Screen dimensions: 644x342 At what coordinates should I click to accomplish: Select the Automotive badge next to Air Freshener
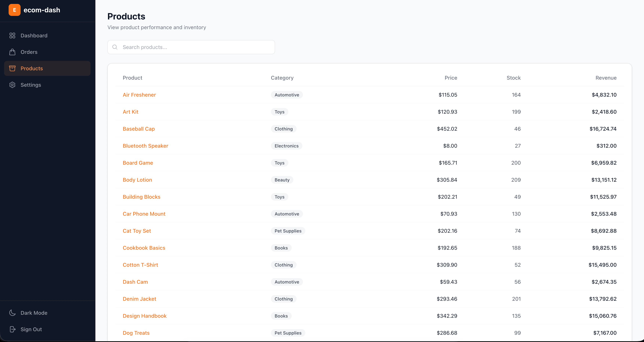pyautogui.click(x=286, y=95)
